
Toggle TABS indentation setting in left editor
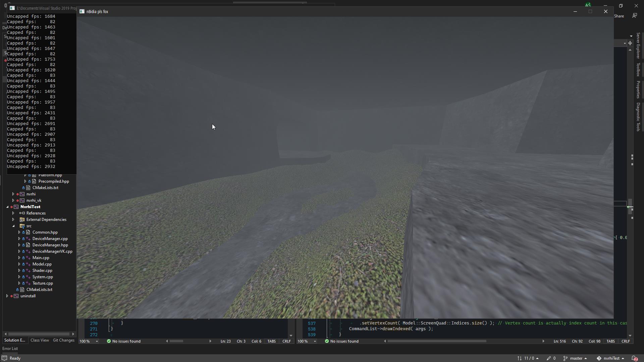click(x=271, y=341)
